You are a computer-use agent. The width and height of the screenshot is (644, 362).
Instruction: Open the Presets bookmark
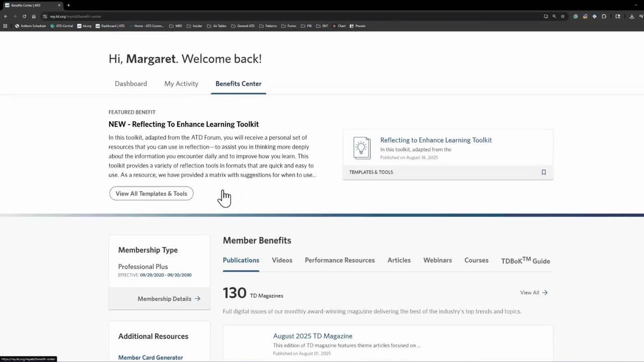(358, 26)
